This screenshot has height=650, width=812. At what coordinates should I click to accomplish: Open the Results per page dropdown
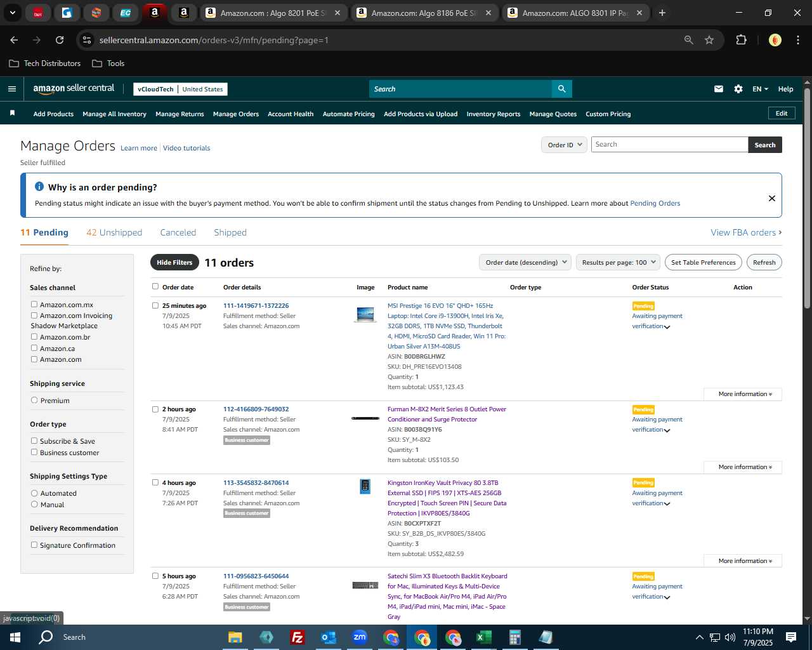[x=619, y=262]
